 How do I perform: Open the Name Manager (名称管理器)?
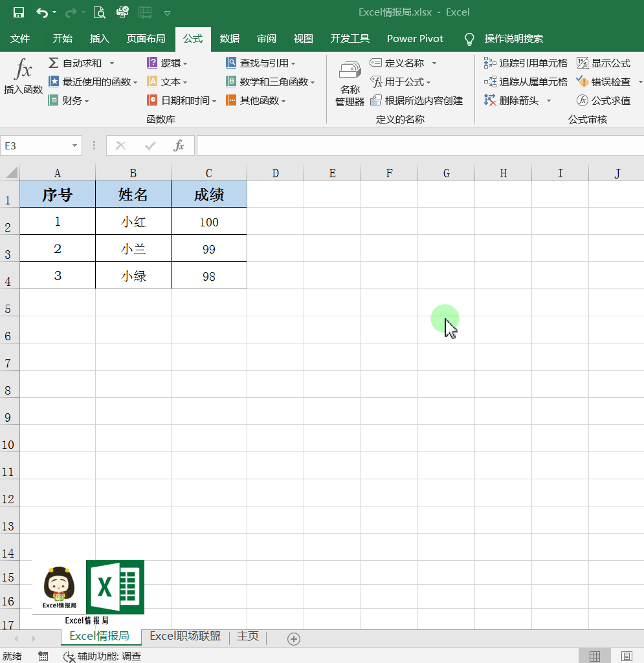(350, 83)
